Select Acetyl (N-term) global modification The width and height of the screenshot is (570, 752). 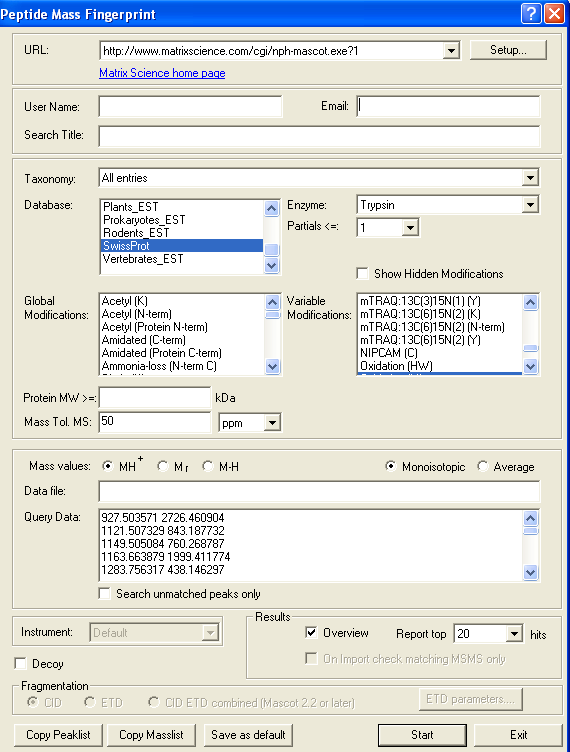pos(182,314)
